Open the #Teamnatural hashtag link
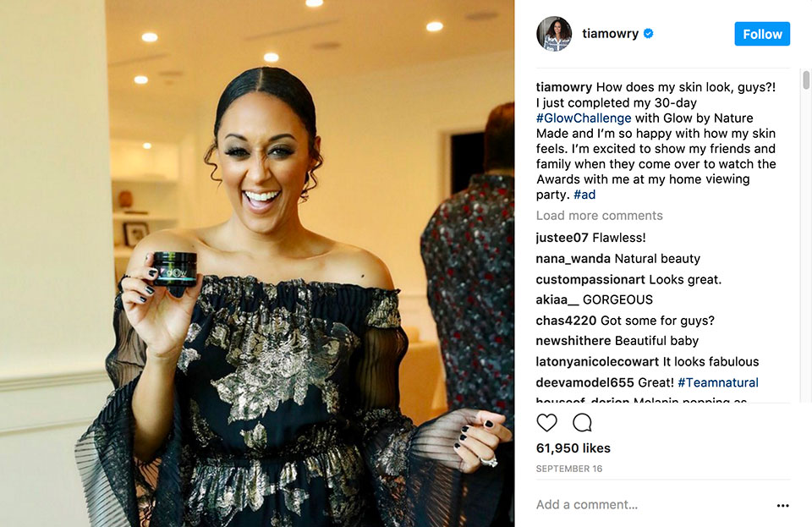Viewport: 812px width, 527px height. (718, 382)
